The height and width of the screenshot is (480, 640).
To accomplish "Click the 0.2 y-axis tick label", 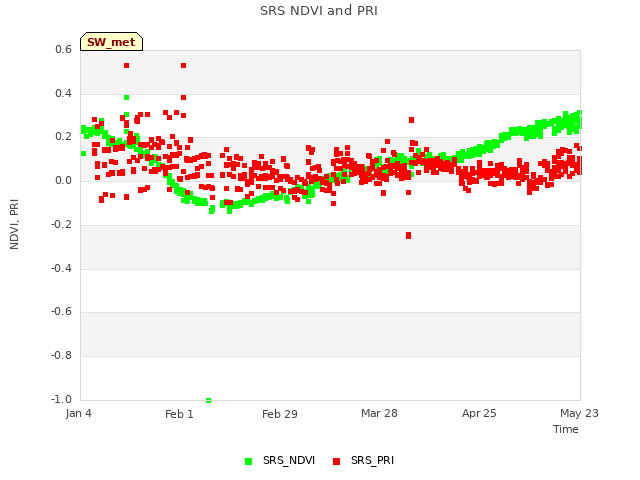I will [63, 137].
